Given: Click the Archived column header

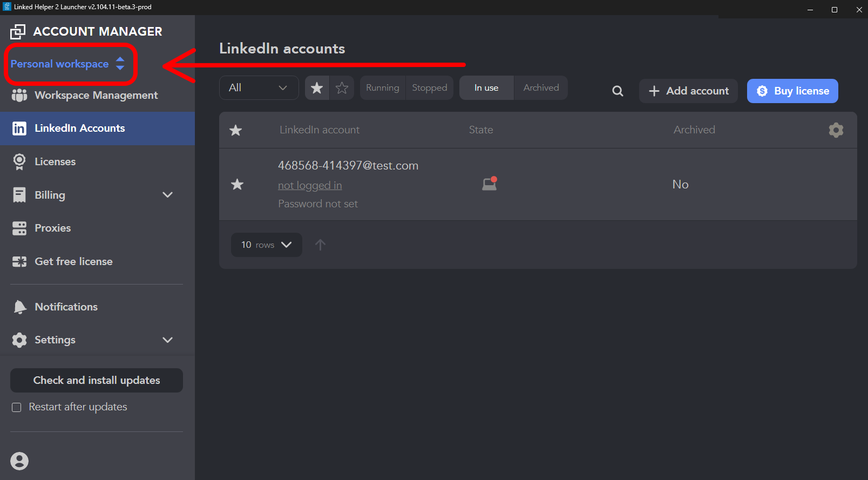Looking at the screenshot, I should (x=694, y=130).
